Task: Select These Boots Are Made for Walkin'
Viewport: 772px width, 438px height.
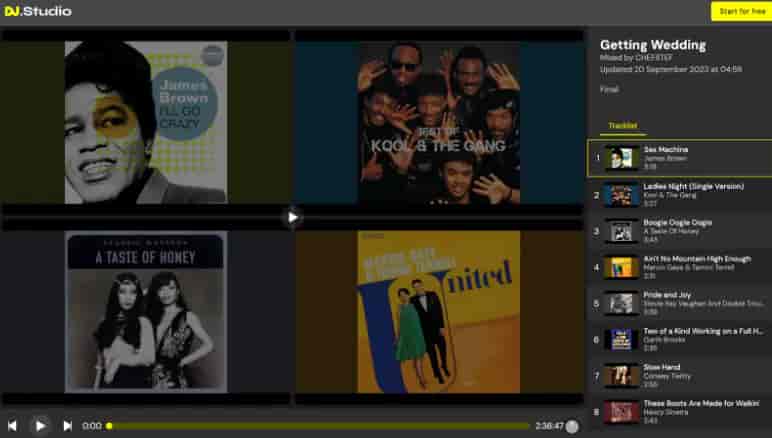Action: tap(680, 411)
